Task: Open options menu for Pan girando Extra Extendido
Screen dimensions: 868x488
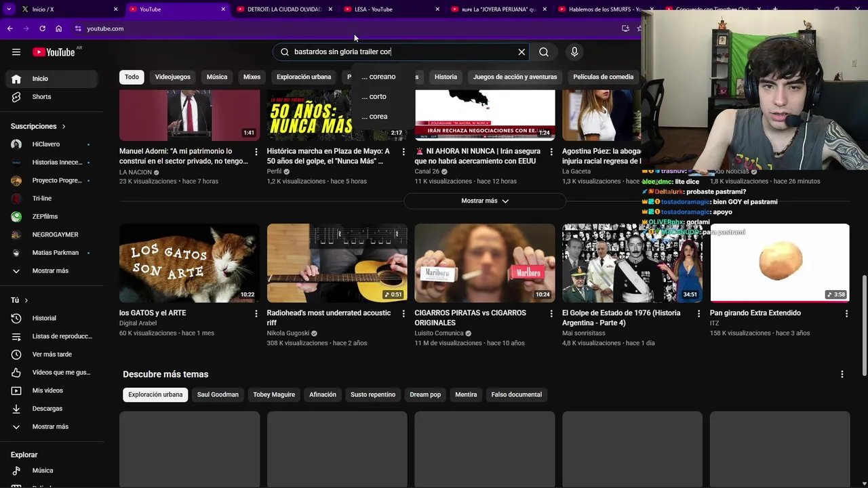Action: point(846,314)
